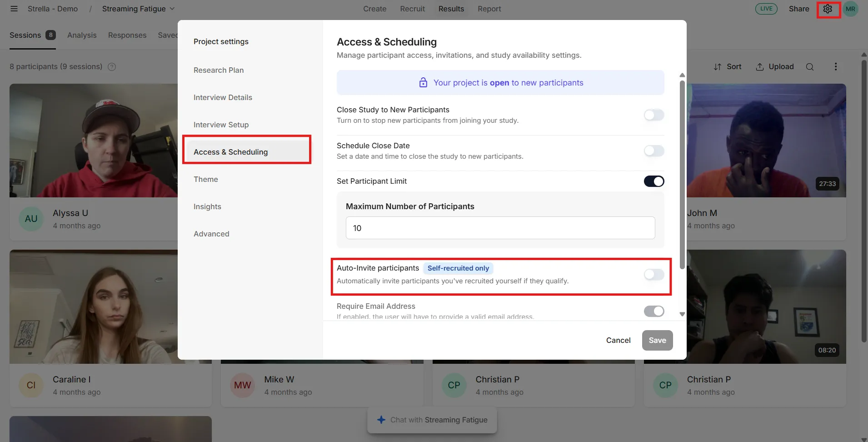Click the Save button
The image size is (868, 442).
(x=657, y=340)
